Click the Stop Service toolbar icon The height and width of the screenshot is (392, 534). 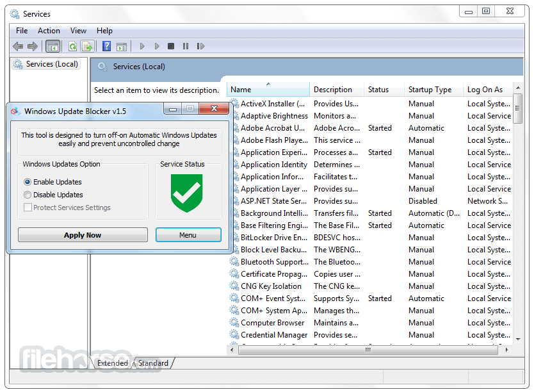[171, 46]
